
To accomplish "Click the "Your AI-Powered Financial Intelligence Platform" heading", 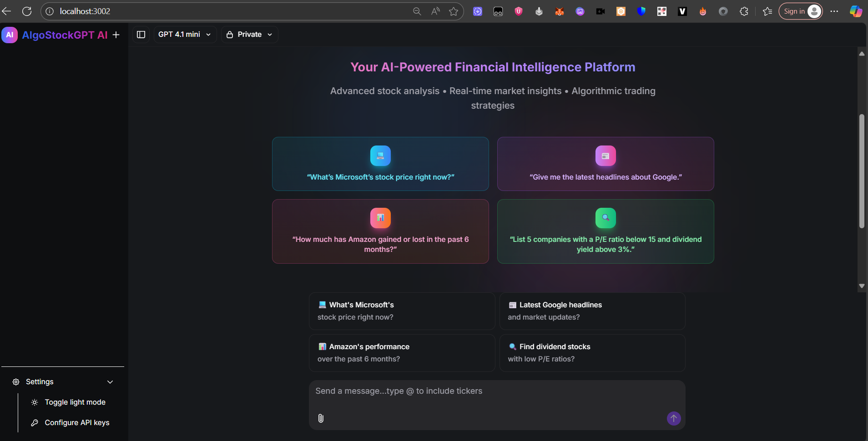I will click(x=493, y=67).
